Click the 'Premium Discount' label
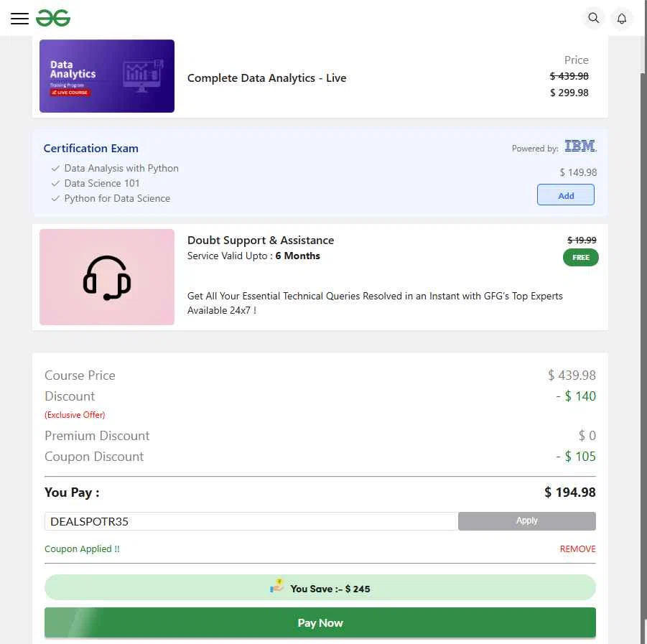Screen dimensions: 647x644 (97, 436)
